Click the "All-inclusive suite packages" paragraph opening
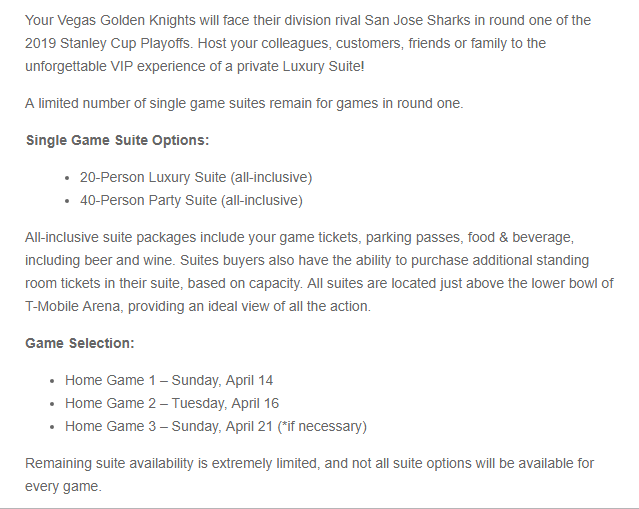Screen dimensions: 639x509 tap(120, 237)
